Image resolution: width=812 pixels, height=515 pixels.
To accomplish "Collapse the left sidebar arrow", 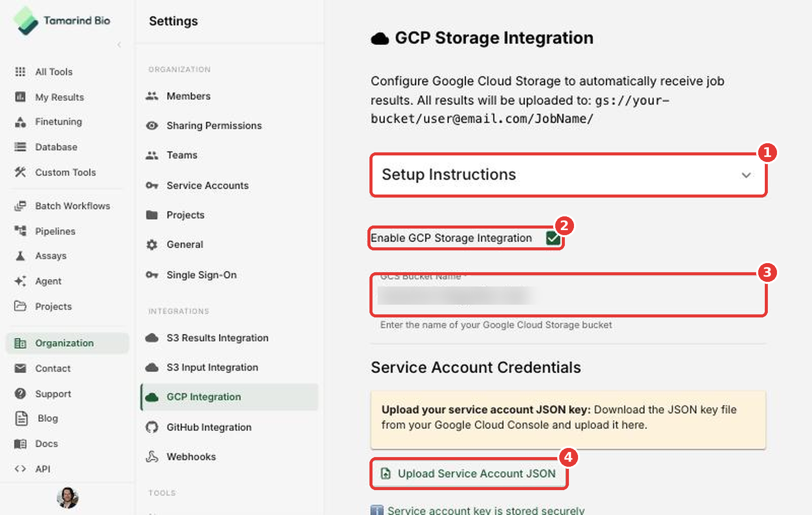I will [x=119, y=45].
